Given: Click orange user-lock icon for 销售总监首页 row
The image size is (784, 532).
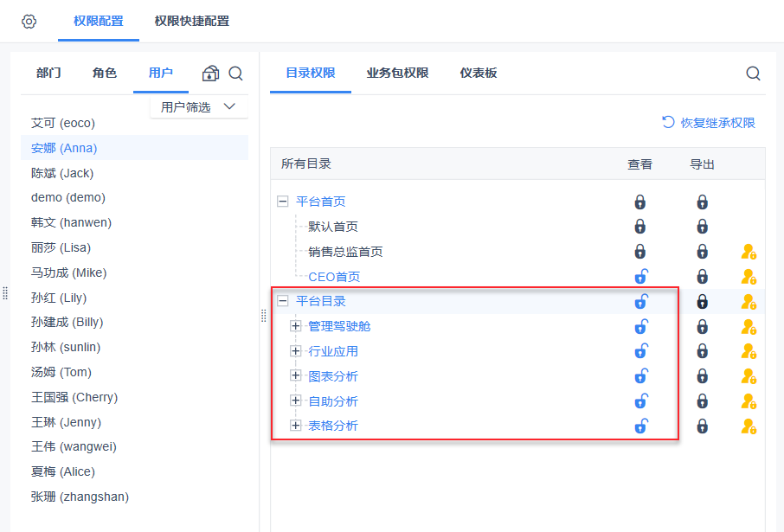Looking at the screenshot, I should pyautogui.click(x=749, y=252).
